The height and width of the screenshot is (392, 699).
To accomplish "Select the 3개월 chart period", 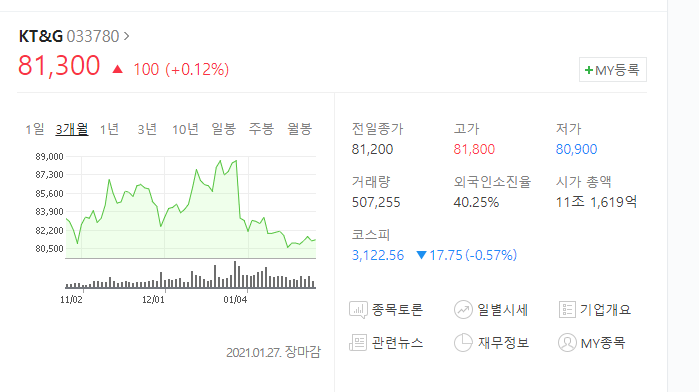I will (72, 129).
